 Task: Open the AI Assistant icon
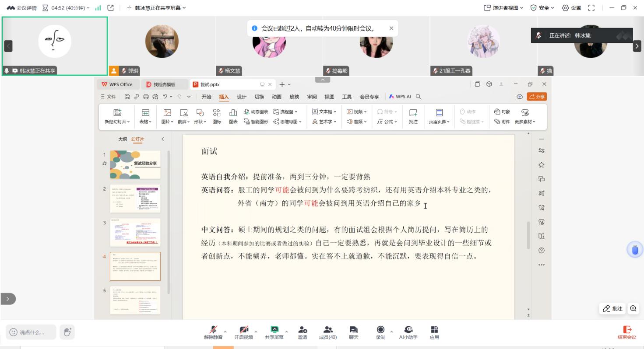408,330
